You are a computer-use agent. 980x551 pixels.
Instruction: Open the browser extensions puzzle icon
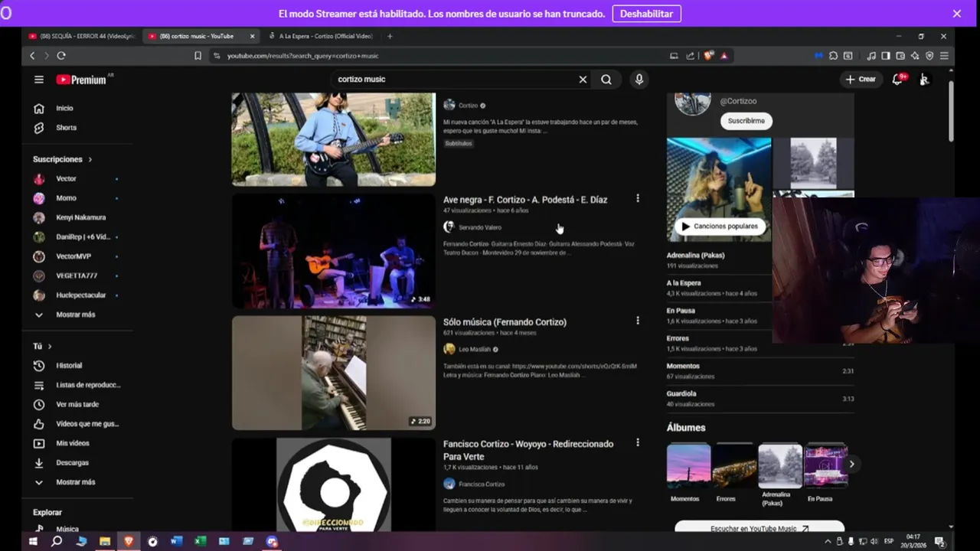[x=833, y=56]
